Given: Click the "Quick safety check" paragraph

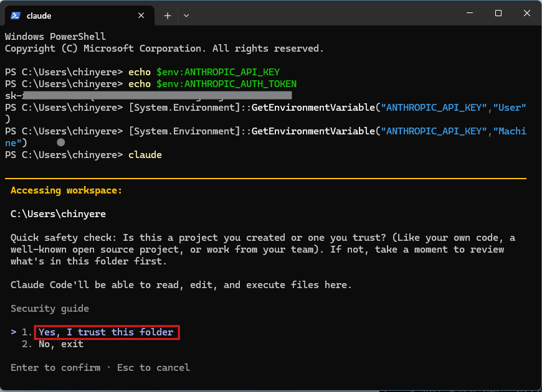Looking at the screenshot, I should 263,250.
